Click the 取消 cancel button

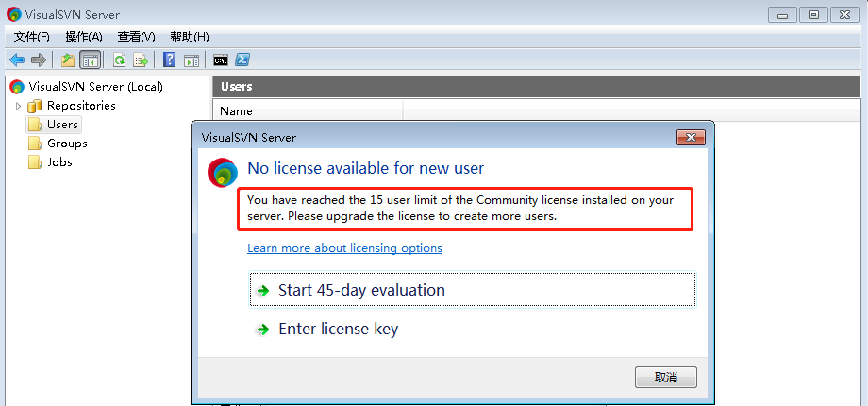(665, 377)
